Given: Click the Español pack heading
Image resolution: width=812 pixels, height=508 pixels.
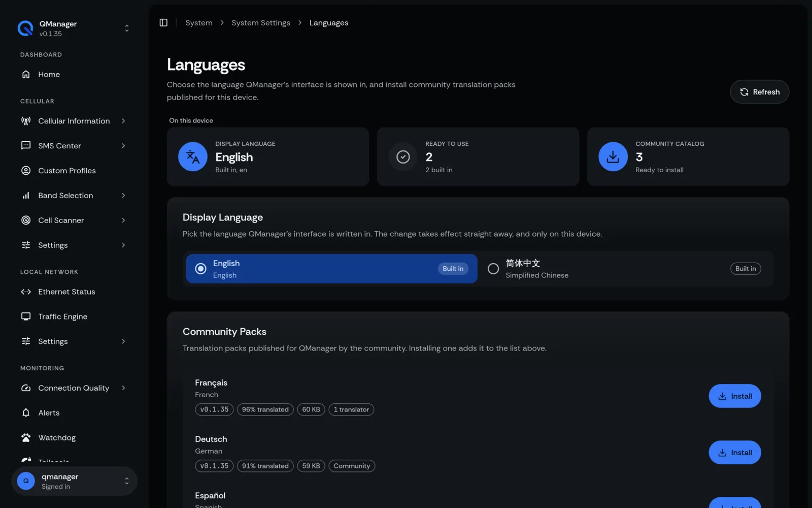Looking at the screenshot, I should point(210,496).
